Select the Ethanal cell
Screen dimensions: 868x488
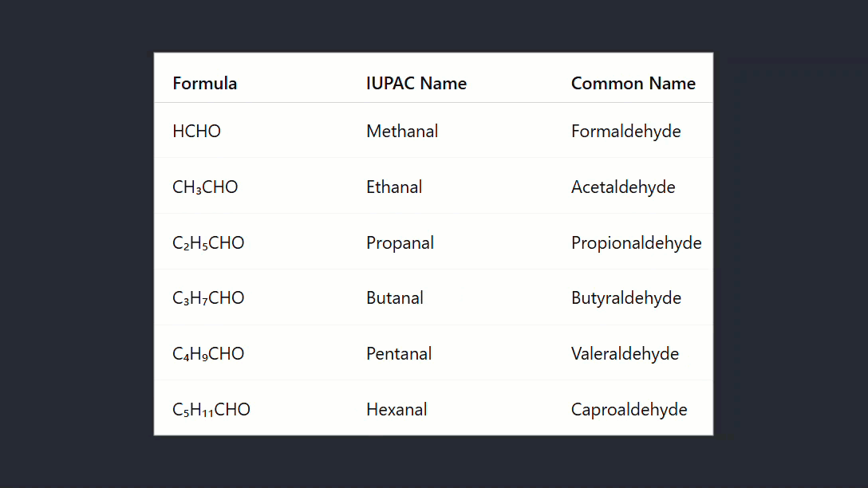click(x=394, y=187)
